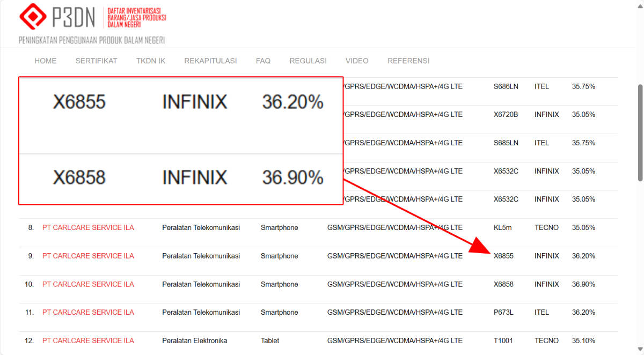
Task: Select 36.20% value in table row 9
Action: coord(583,256)
